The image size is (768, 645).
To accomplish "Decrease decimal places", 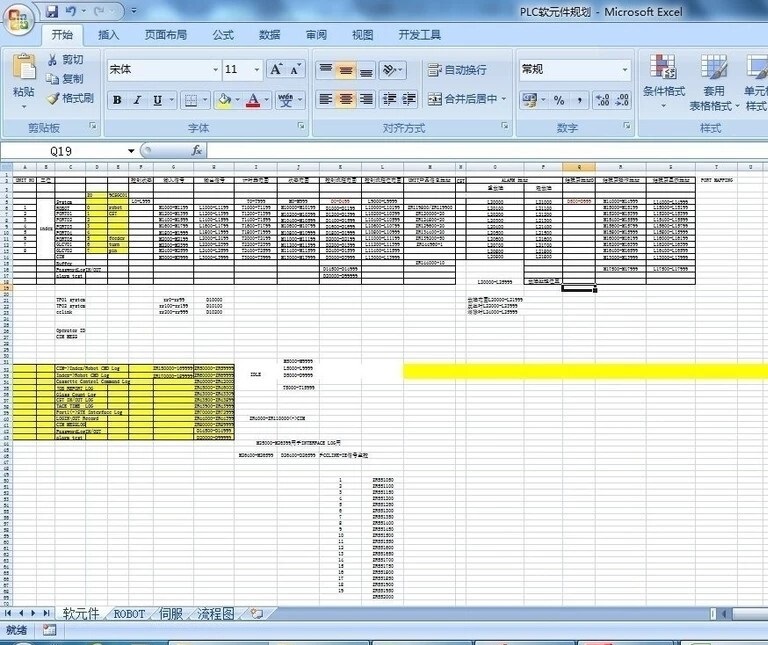I will pos(622,100).
